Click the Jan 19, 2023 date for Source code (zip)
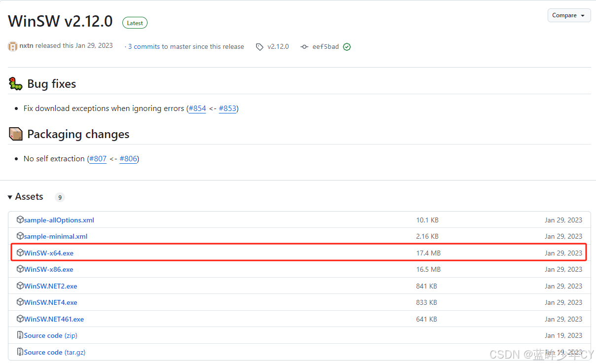 [x=563, y=335]
